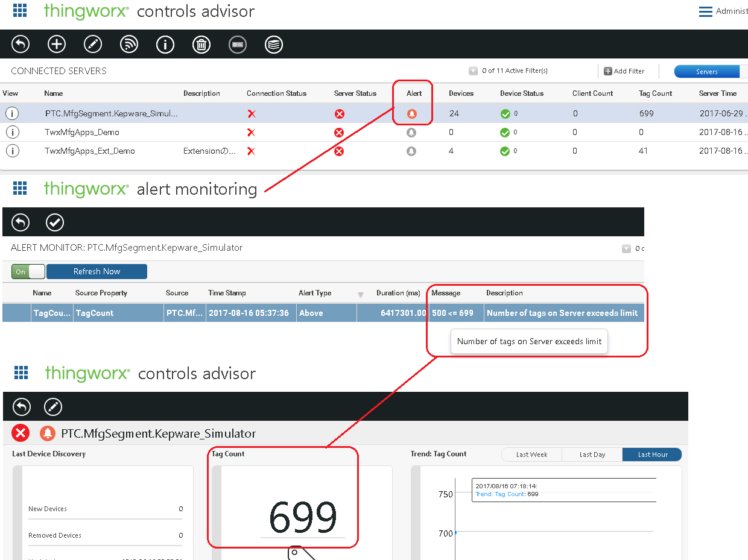The height and width of the screenshot is (560, 748).
Task: Go back from alert monitoring screen
Action: pos(21,222)
